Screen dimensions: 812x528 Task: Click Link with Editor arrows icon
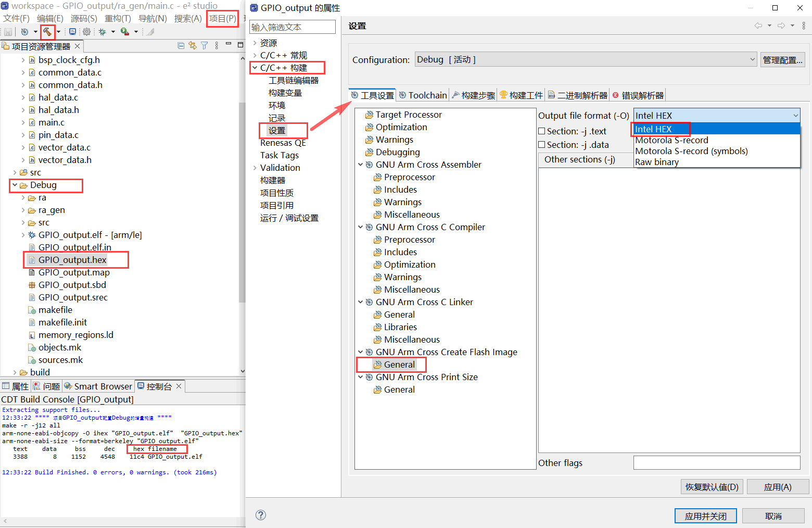(x=193, y=46)
